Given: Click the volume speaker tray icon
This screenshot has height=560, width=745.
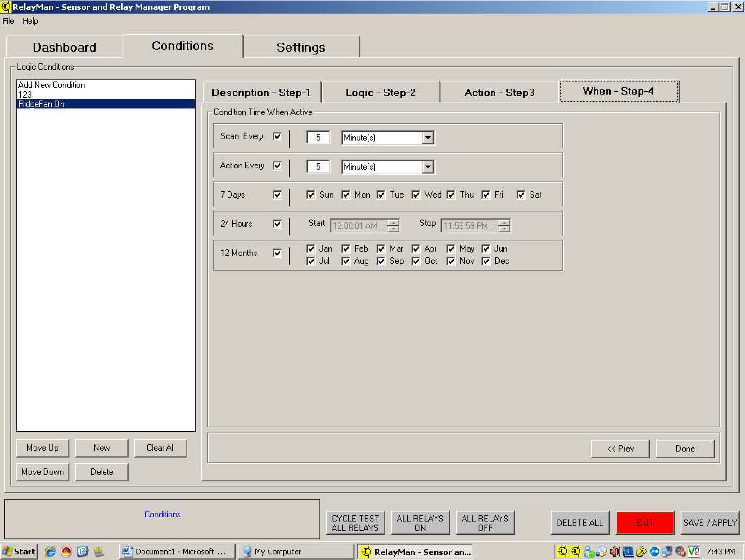Looking at the screenshot, I should [x=615, y=551].
